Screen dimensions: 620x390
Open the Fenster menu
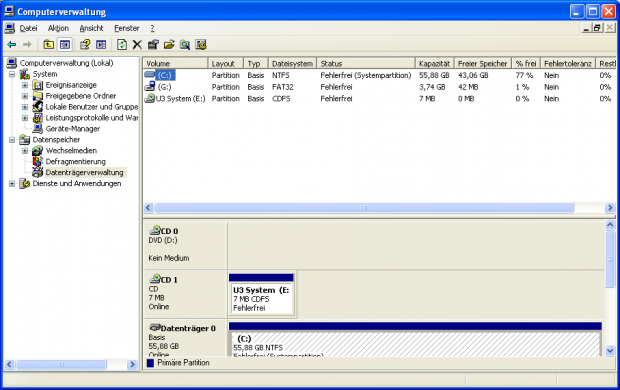click(x=127, y=28)
